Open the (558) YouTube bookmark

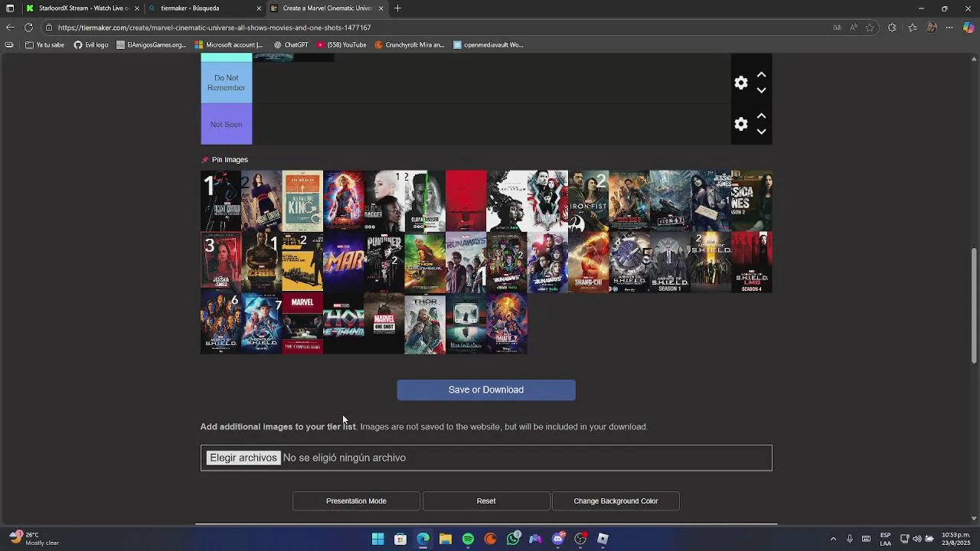[341, 45]
